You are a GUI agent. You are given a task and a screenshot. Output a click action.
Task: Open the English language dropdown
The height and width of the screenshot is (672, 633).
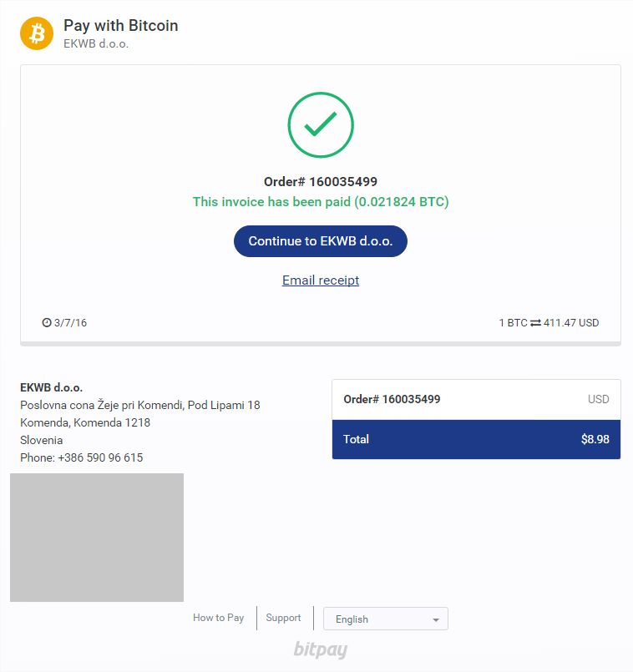386,619
